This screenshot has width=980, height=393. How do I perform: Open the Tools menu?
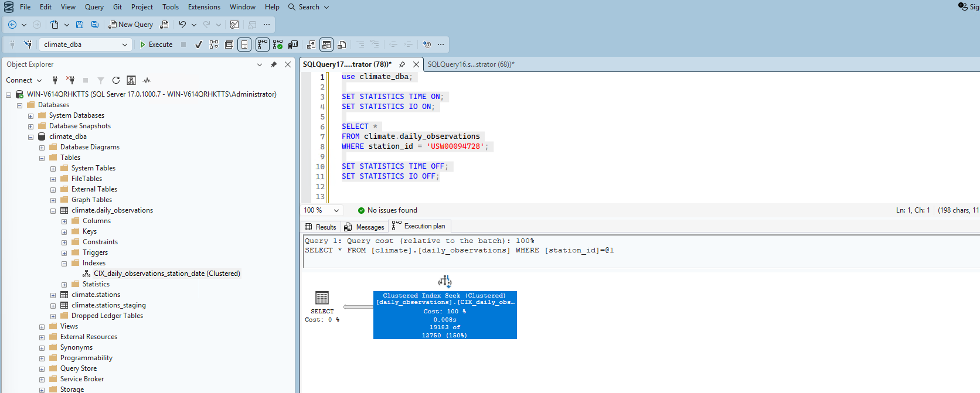tap(171, 7)
